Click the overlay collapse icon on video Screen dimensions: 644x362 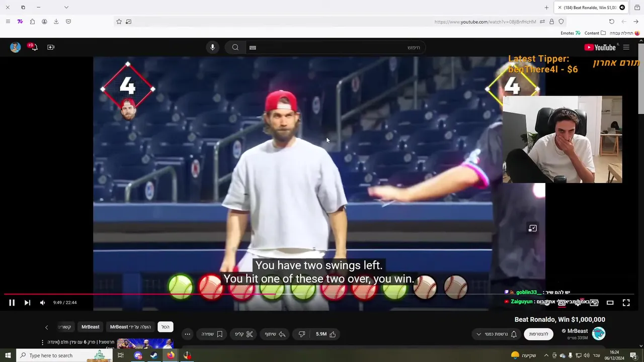(532, 228)
